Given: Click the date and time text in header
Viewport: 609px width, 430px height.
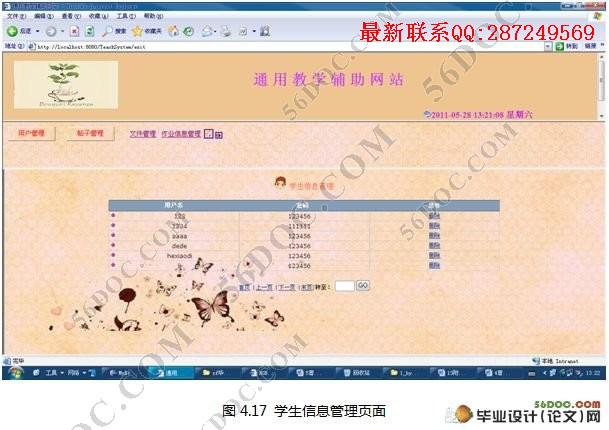Looking at the screenshot, I should 482,115.
